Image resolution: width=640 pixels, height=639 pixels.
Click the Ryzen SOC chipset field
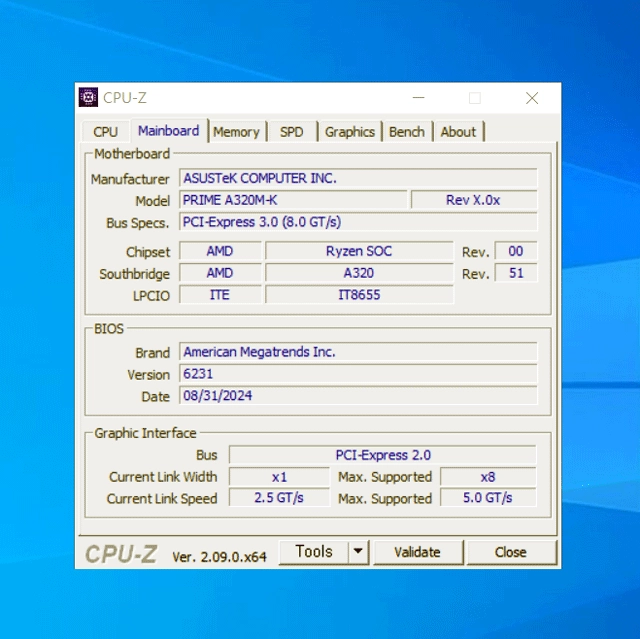click(359, 251)
